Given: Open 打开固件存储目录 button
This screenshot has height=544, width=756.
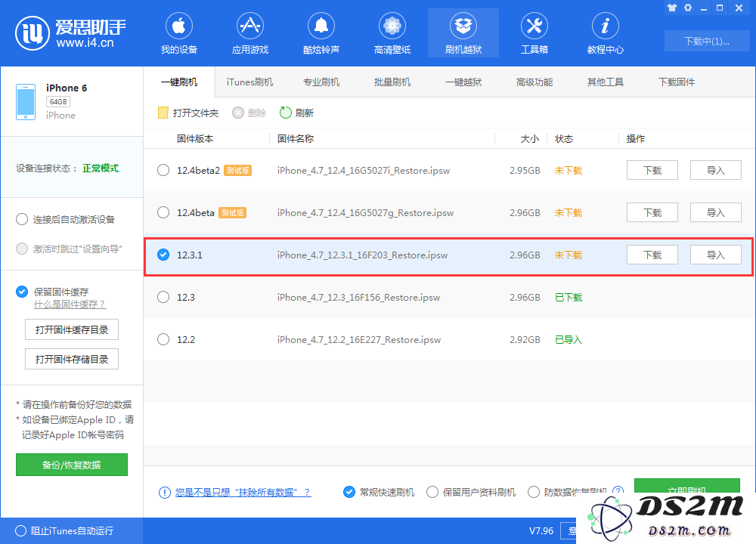Looking at the screenshot, I should click(x=72, y=359).
